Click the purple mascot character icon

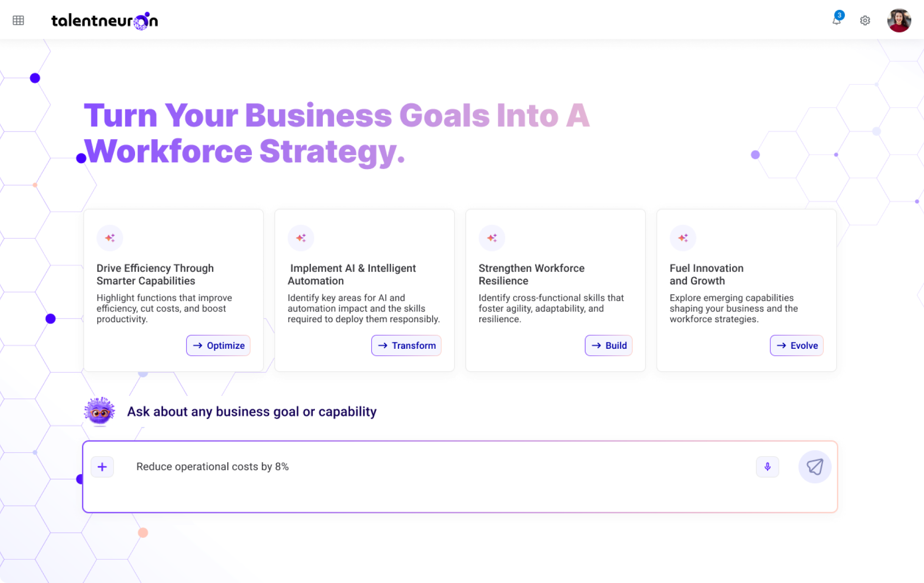[99, 411]
